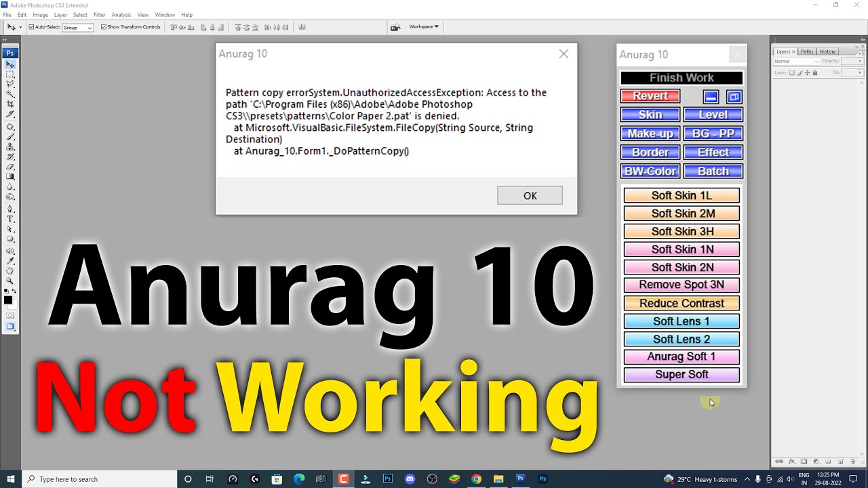Select the Horizontal Type tool
Viewport: 868px width, 488px height.
pos(10,219)
